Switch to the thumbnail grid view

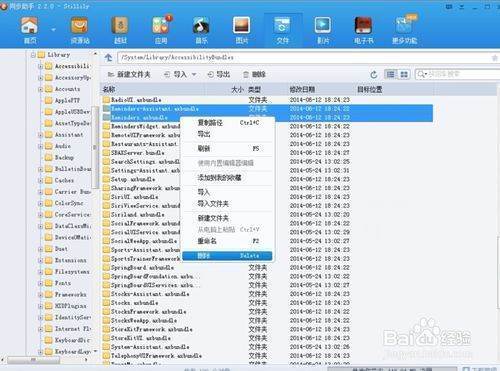(404, 74)
